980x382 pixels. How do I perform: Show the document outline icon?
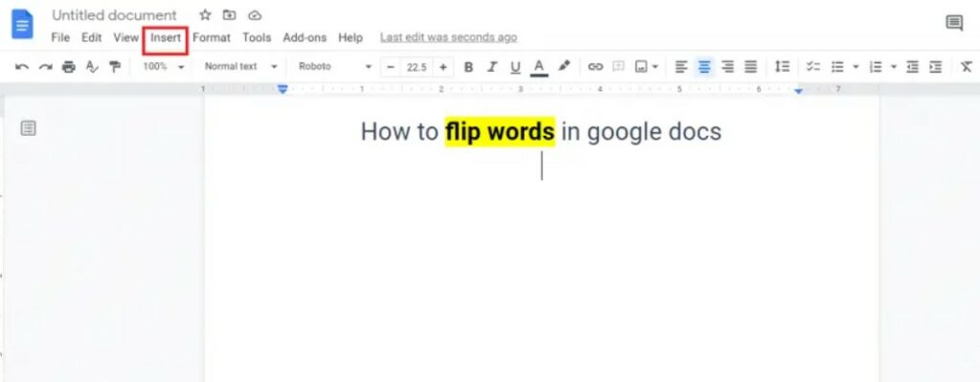pos(28,128)
